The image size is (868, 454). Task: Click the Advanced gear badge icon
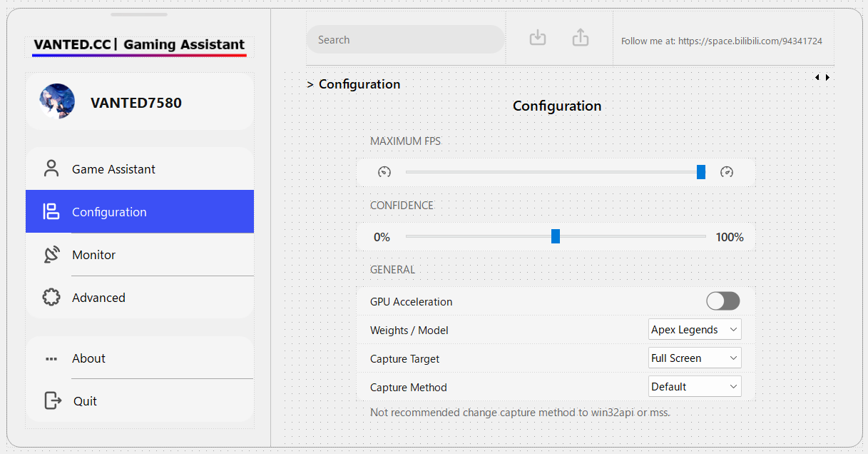pos(51,297)
